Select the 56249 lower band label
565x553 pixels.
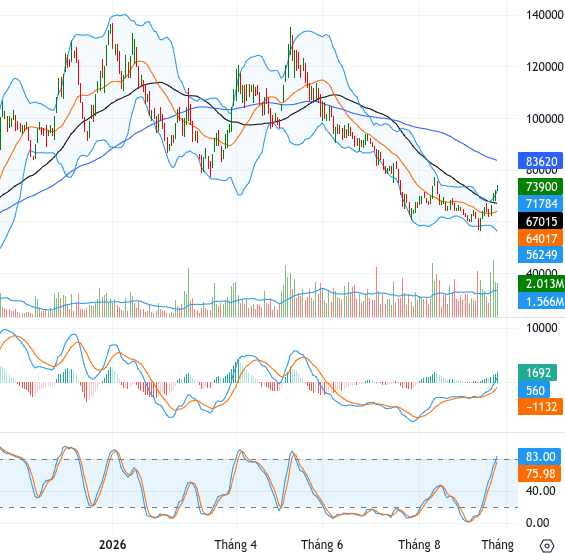click(x=540, y=255)
